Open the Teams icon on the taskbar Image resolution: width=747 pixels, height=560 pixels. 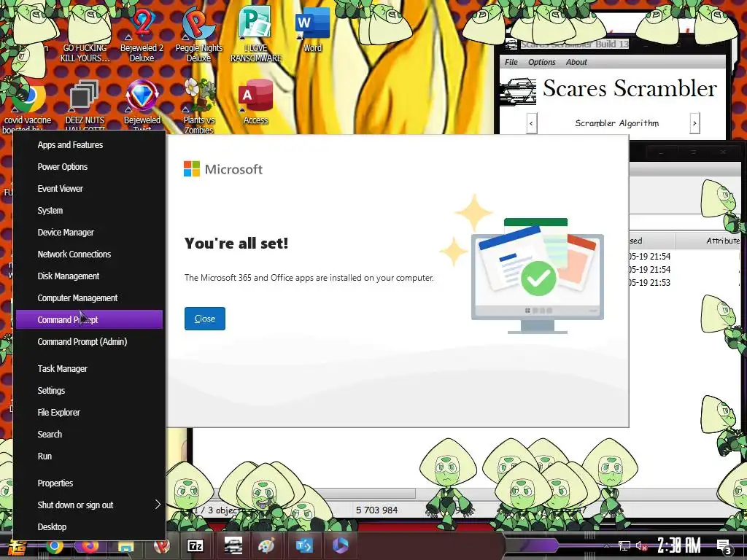304,545
